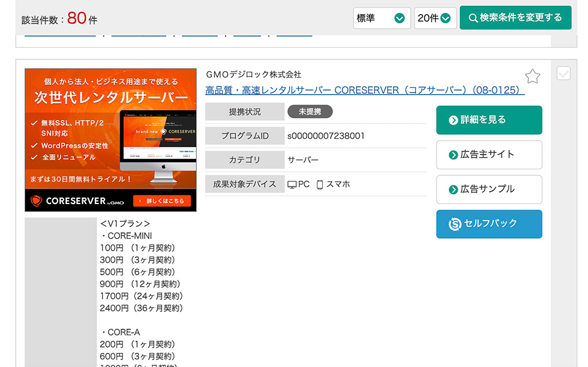Click the CORESERVER orange banner image
The height and width of the screenshot is (367, 588).
[x=110, y=140]
